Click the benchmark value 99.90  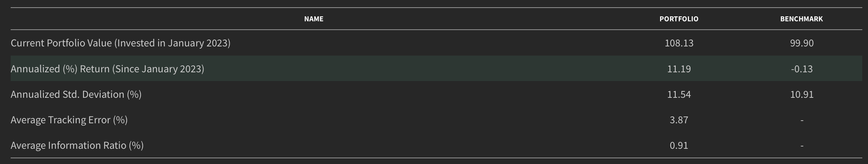pos(801,43)
